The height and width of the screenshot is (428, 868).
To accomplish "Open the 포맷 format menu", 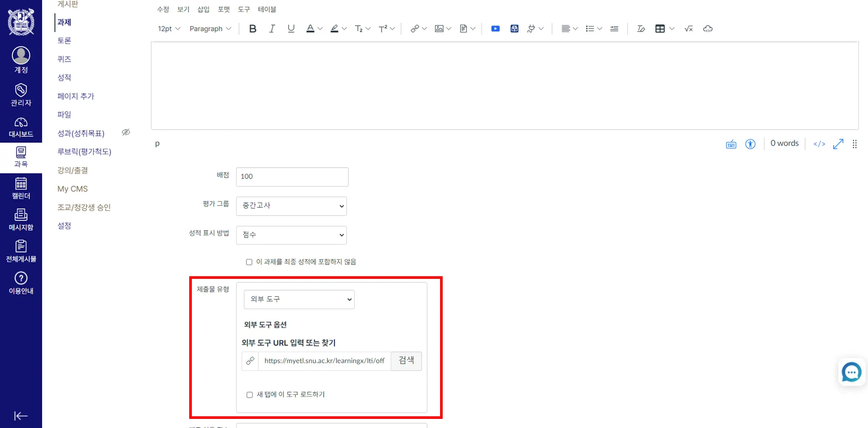I will [224, 9].
